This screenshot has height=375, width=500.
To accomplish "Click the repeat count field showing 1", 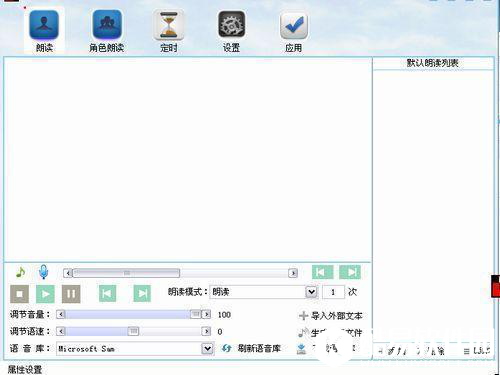I will click(x=333, y=292).
